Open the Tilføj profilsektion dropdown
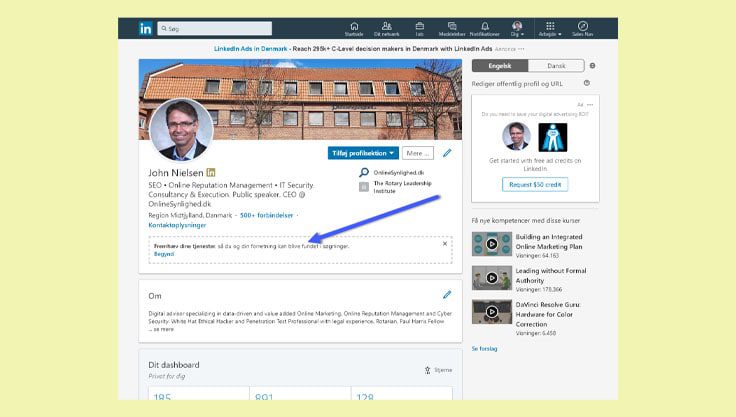736x417 pixels. 363,153
